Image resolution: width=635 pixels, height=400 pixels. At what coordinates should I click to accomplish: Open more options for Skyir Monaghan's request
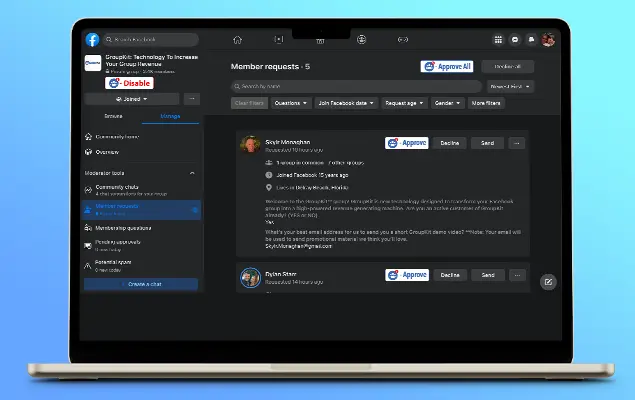click(516, 143)
